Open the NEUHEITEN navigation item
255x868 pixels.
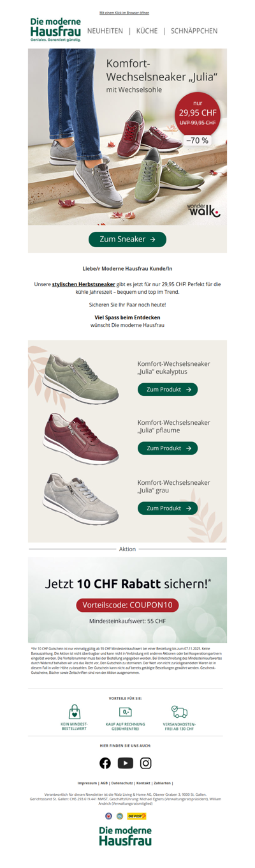click(x=105, y=31)
